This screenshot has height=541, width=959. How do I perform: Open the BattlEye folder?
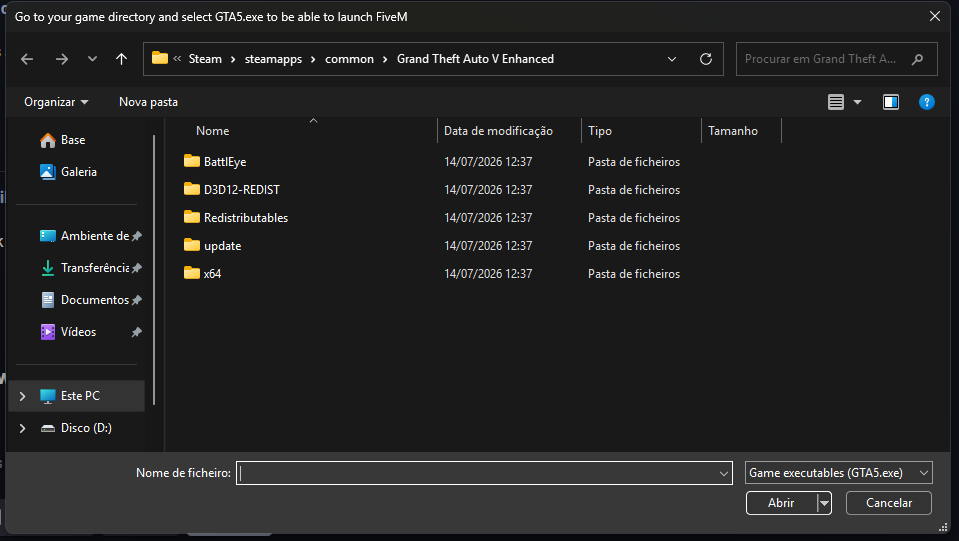coord(224,161)
